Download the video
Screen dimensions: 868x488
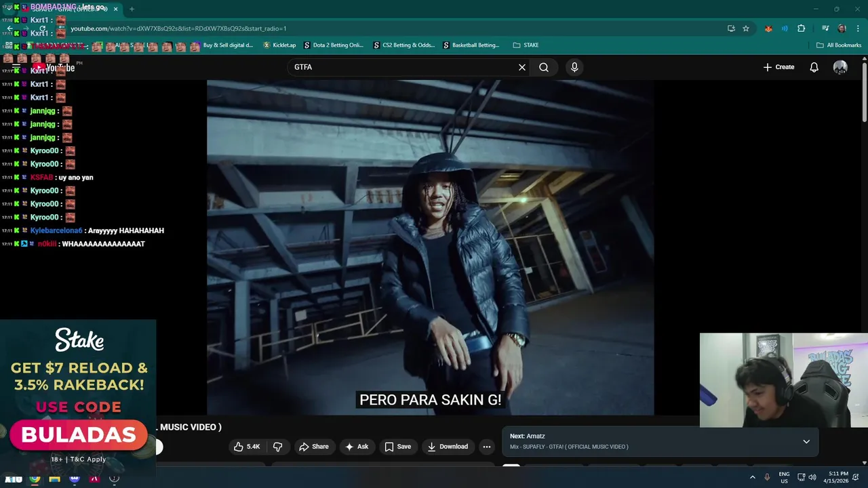448,447
